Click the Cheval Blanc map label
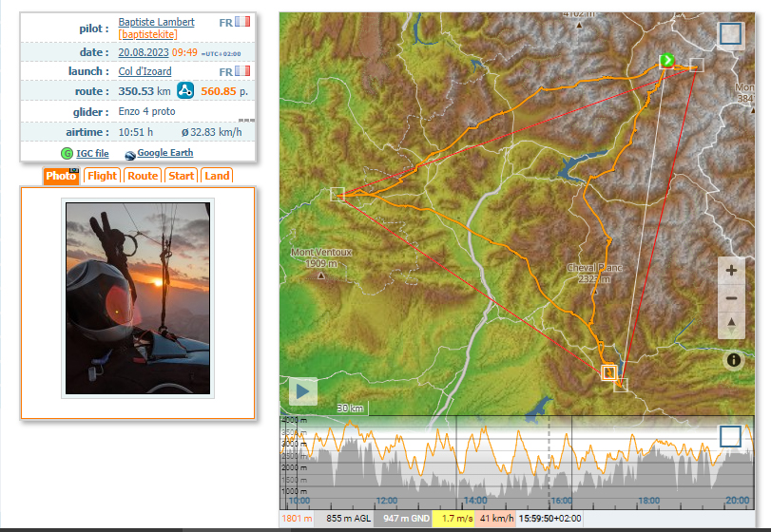Image resolution: width=771 pixels, height=532 pixels. (x=594, y=273)
